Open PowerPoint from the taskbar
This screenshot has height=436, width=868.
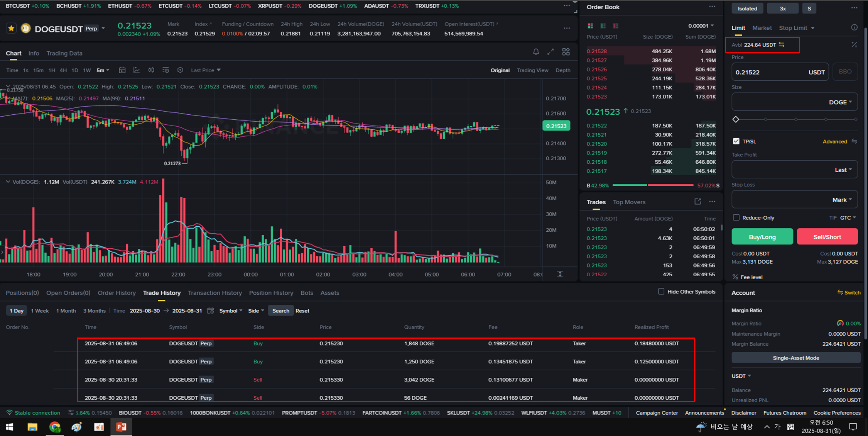pos(121,427)
